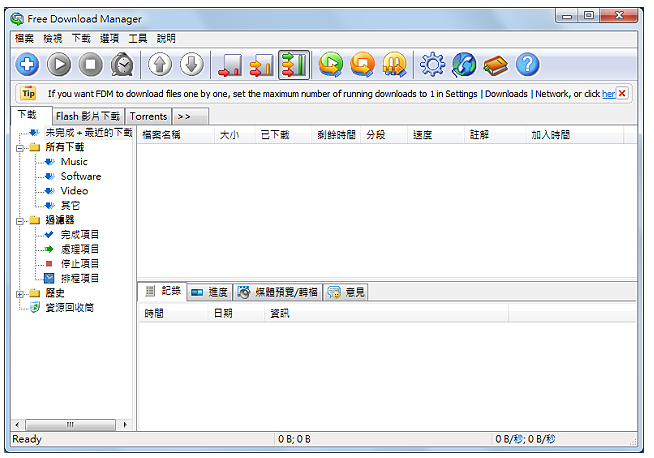This screenshot has height=458, width=654.
Task: Sort by 加入時間 column header
Action: point(574,135)
